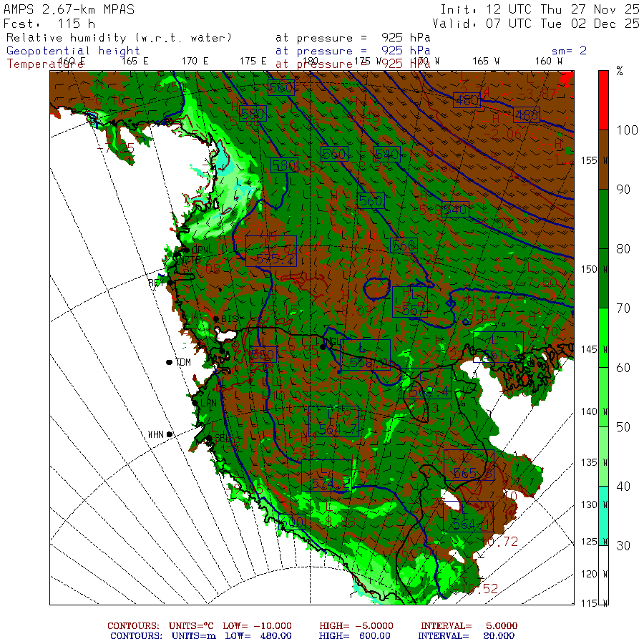The height and width of the screenshot is (644, 644).
Task: Click the red over-100% color bar segment
Action: point(603,100)
